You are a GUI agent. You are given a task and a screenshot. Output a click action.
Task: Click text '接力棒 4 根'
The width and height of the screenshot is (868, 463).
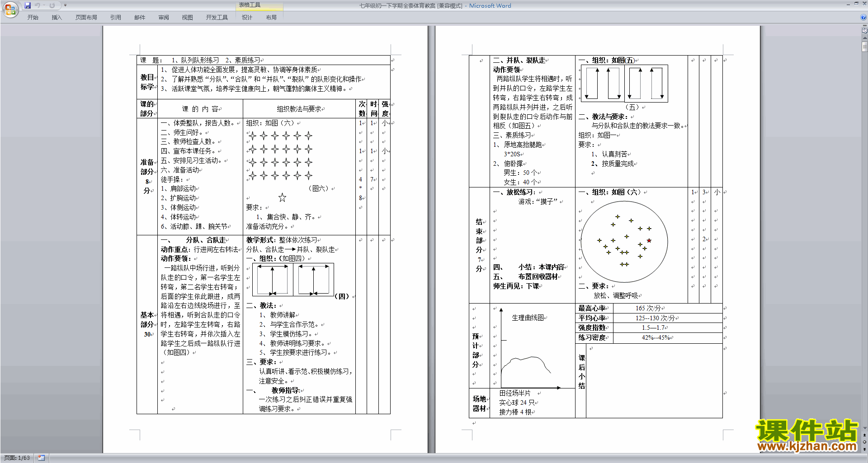515,412
